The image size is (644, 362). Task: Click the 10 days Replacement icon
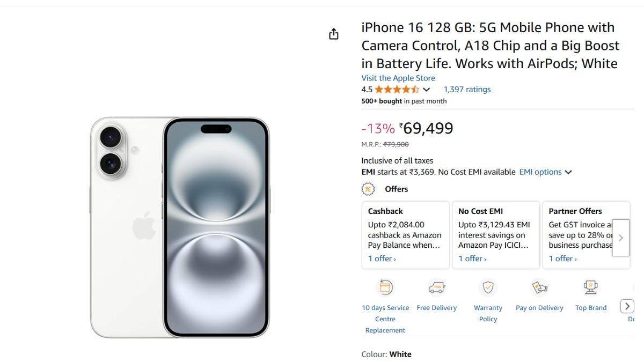click(x=385, y=288)
